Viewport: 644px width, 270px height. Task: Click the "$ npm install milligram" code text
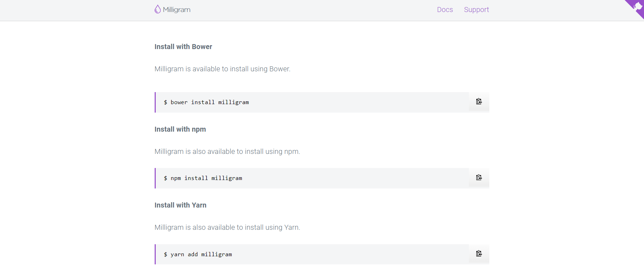pos(203,178)
